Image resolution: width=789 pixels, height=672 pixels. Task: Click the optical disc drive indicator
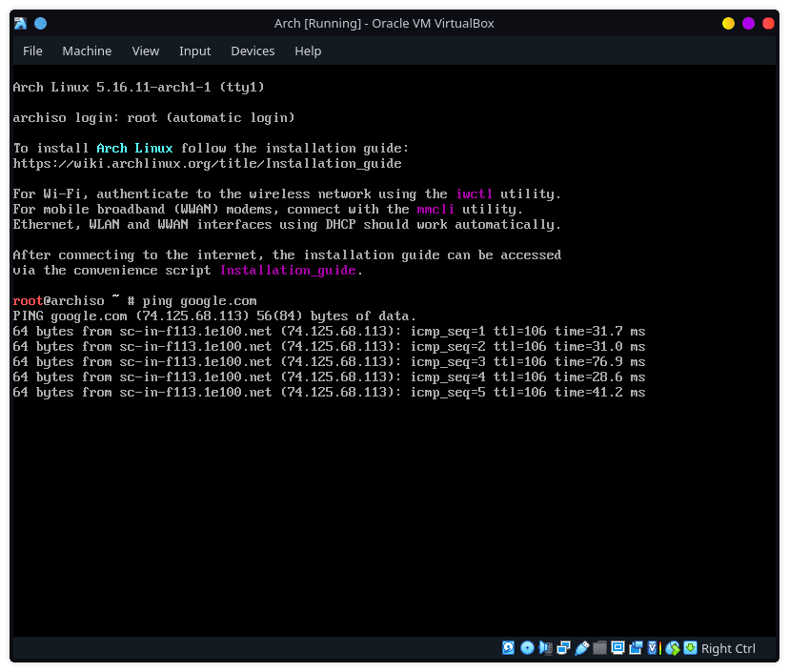coord(527,648)
